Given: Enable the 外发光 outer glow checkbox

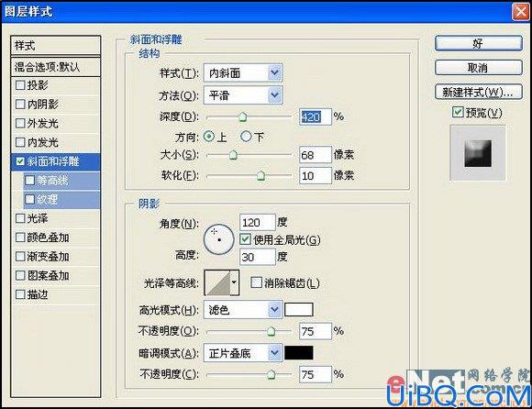Looking at the screenshot, I should pyautogui.click(x=20, y=123).
